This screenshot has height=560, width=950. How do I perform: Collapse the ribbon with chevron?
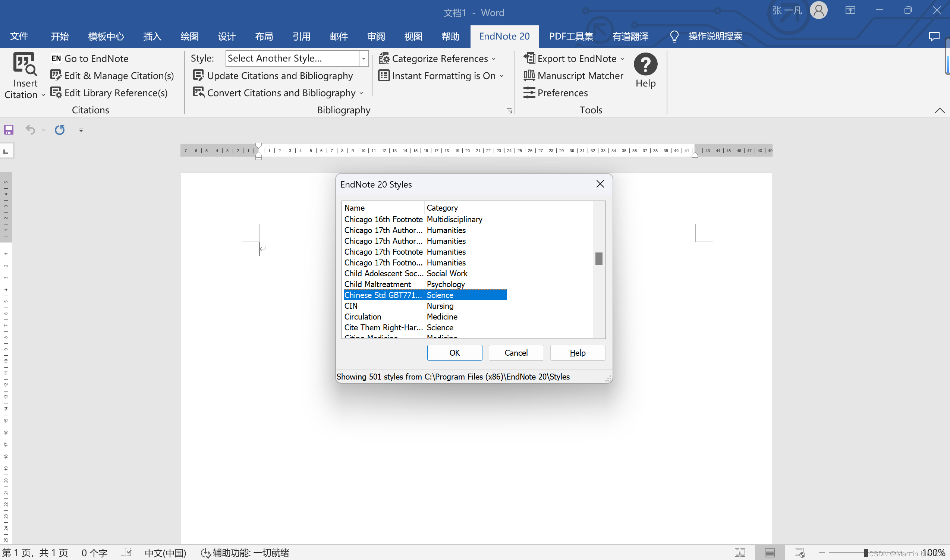pyautogui.click(x=940, y=111)
